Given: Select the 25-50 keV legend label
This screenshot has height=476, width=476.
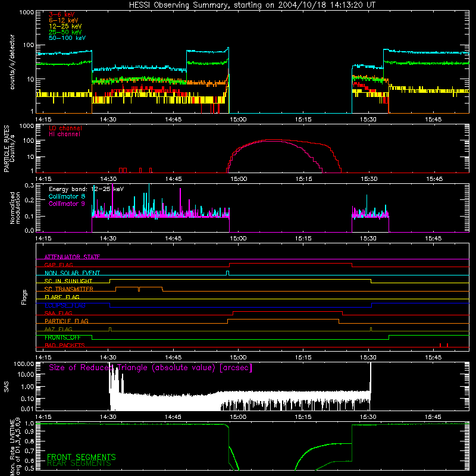Looking at the screenshot, I should (x=65, y=32).
